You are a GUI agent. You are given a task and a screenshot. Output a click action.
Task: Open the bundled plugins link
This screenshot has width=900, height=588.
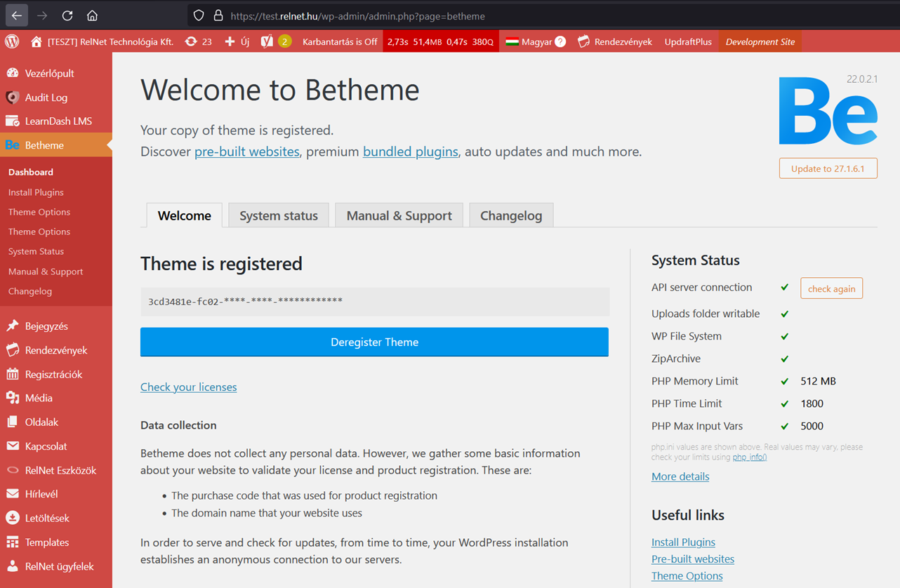pyautogui.click(x=411, y=152)
